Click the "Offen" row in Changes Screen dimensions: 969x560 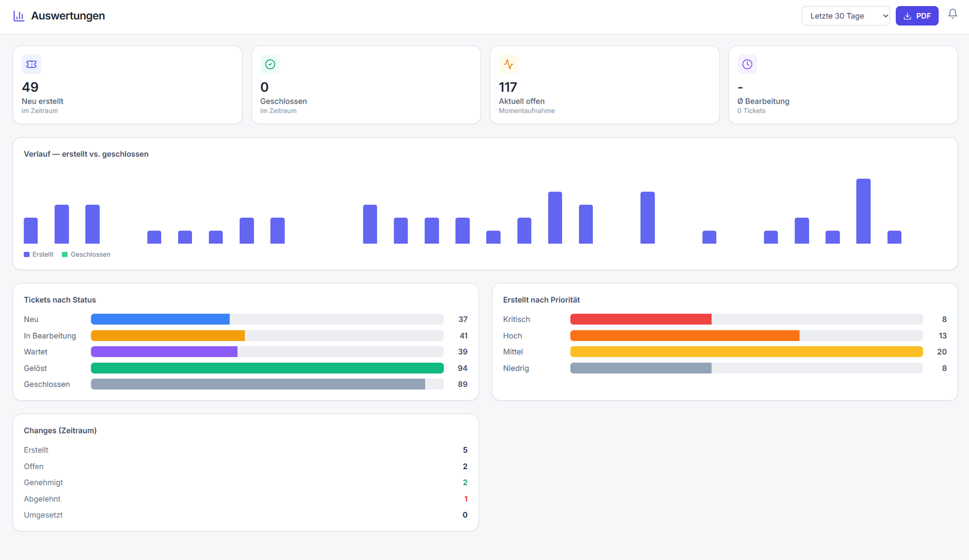246,466
